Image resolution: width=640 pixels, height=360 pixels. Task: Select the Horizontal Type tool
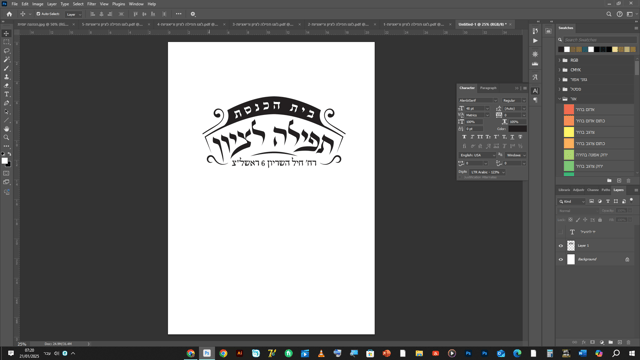(7, 94)
